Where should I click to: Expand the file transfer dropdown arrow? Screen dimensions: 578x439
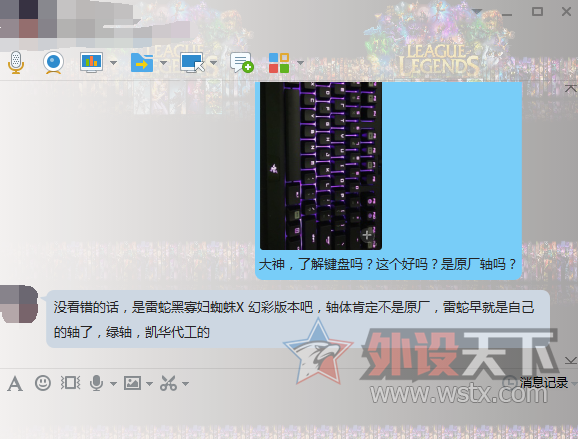[163, 63]
